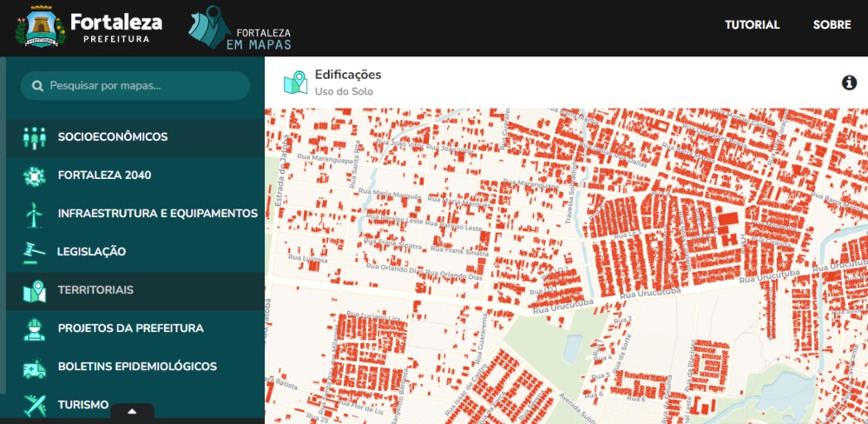Click the airplane Turismo icon
This screenshot has width=868, height=424.
click(x=35, y=405)
